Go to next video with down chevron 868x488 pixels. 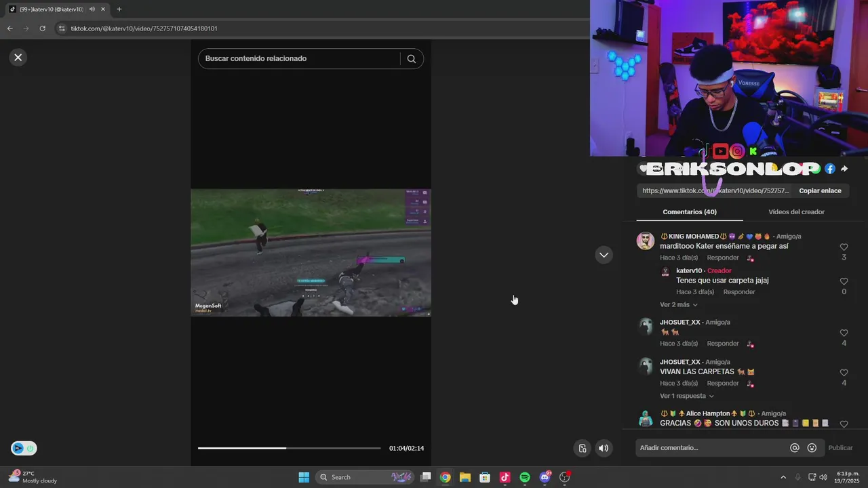click(x=604, y=255)
